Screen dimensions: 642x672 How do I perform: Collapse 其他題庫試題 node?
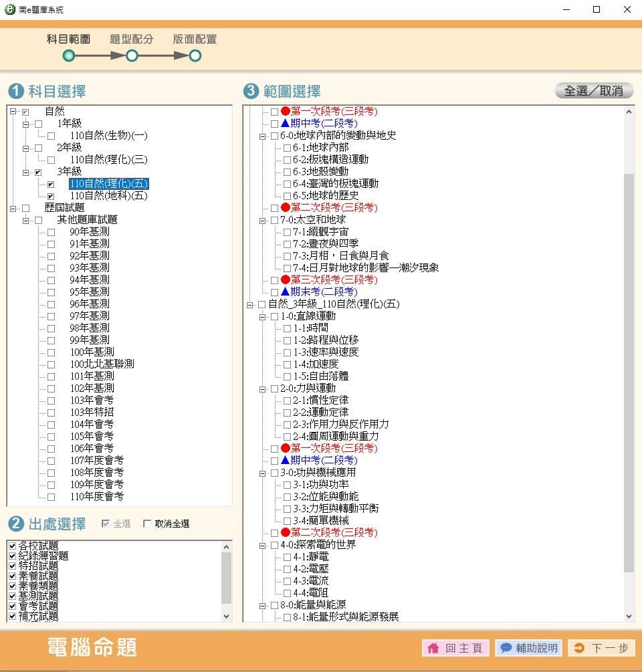pyautogui.click(x=25, y=220)
